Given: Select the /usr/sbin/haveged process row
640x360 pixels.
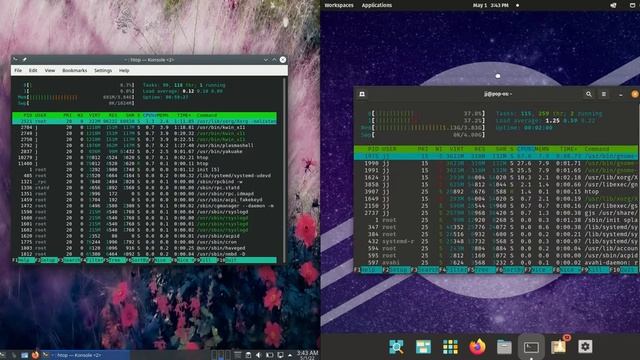Looking at the screenshot, I should coord(144,248).
